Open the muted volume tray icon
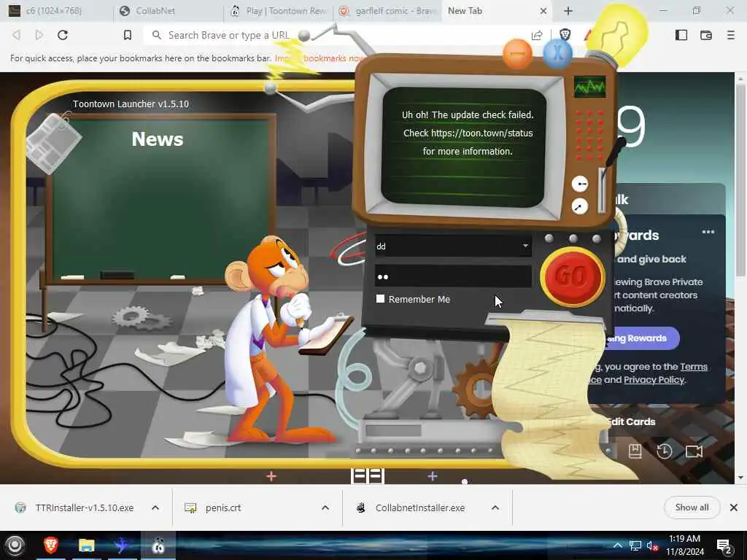The image size is (747, 560). point(651,545)
